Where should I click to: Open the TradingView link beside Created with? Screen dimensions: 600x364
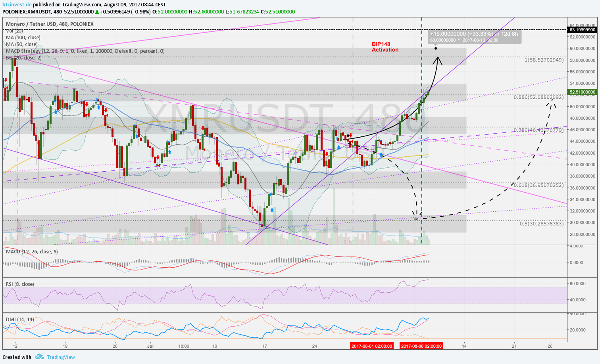61,357
